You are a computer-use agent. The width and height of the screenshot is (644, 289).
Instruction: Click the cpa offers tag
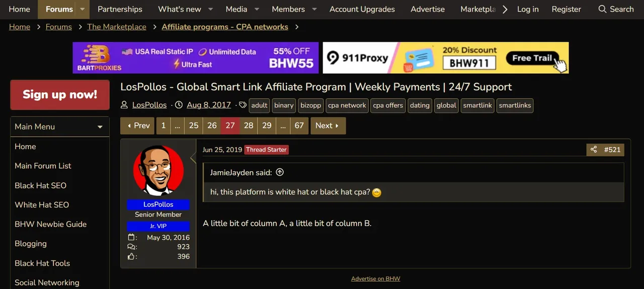click(388, 105)
